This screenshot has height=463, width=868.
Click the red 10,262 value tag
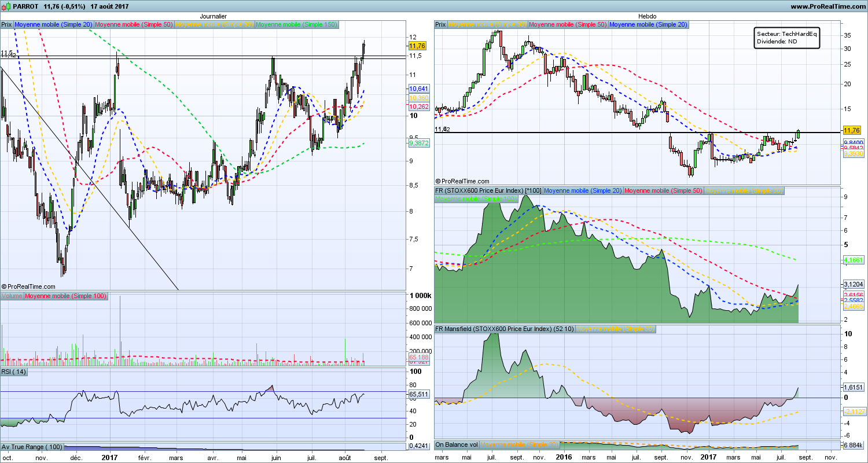[x=418, y=107]
